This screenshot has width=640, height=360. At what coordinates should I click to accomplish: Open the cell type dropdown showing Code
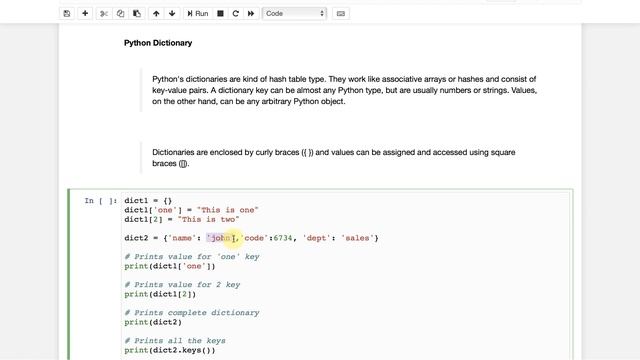pos(294,13)
